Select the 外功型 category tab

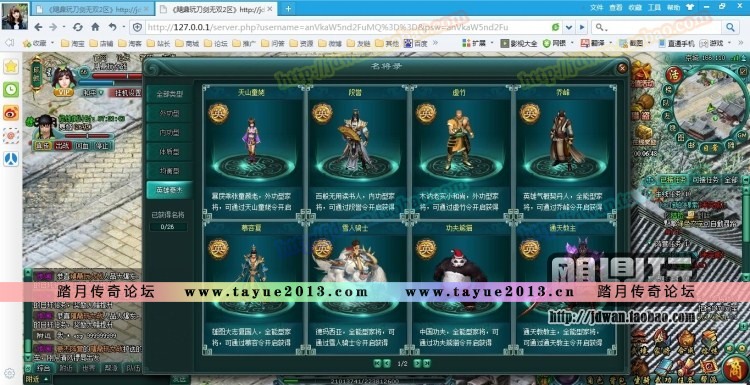point(169,112)
